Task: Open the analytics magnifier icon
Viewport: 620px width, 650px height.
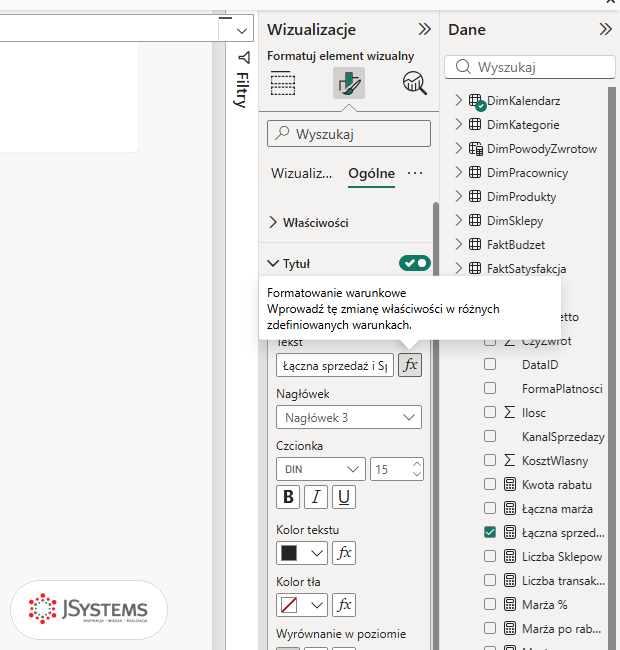Action: 414,83
